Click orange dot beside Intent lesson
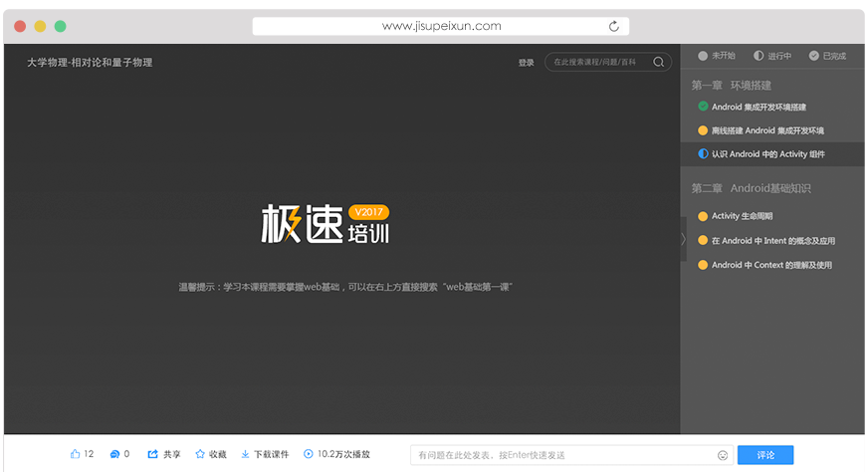868x472 pixels. click(703, 240)
